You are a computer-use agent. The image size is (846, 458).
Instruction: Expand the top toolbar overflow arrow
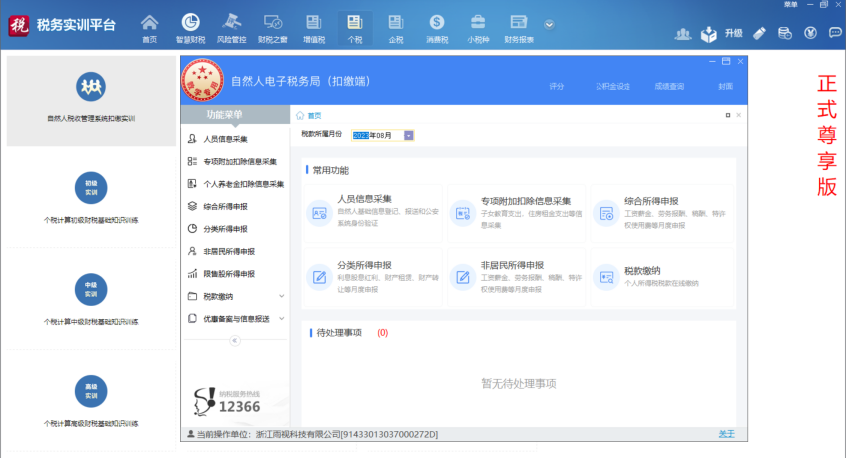click(548, 24)
